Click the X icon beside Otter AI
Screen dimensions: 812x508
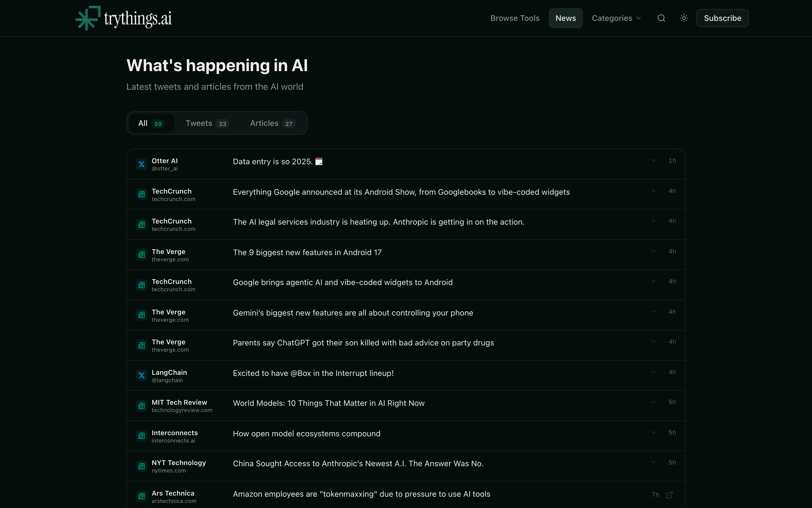(x=142, y=164)
